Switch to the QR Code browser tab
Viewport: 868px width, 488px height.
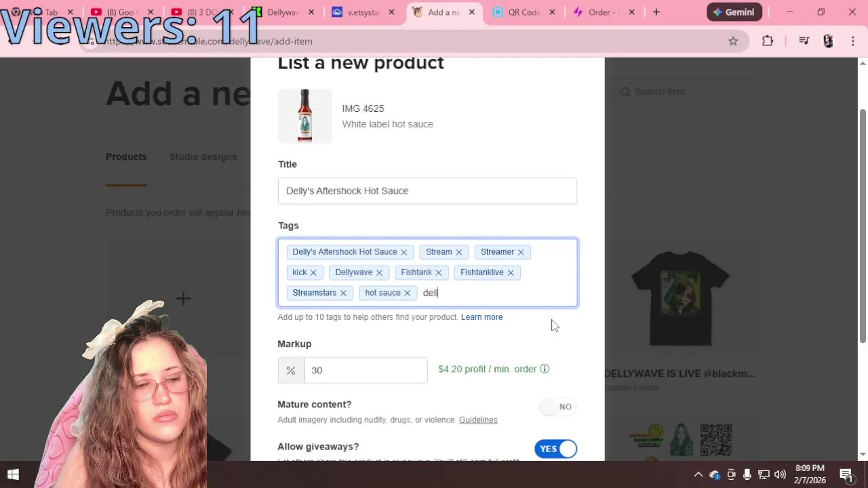[x=524, y=12]
